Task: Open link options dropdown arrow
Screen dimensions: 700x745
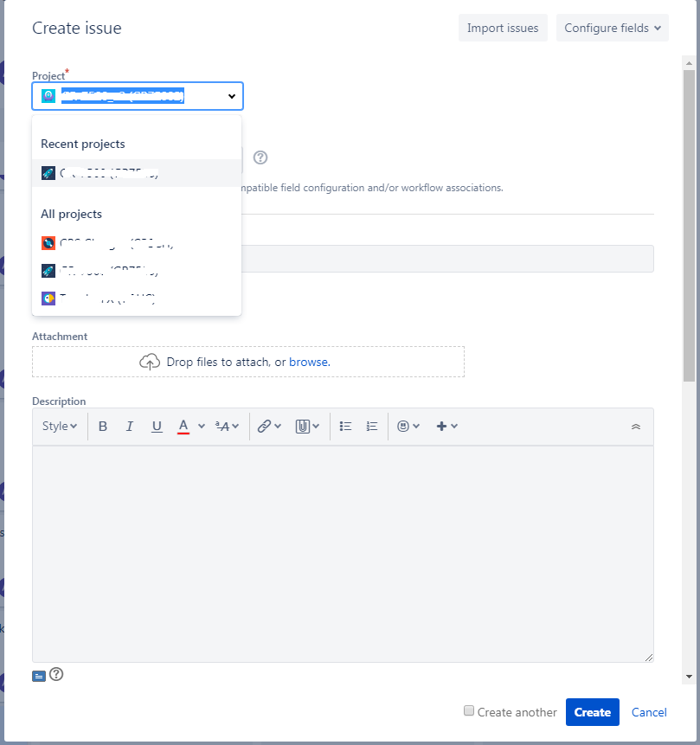Action: pyautogui.click(x=278, y=427)
